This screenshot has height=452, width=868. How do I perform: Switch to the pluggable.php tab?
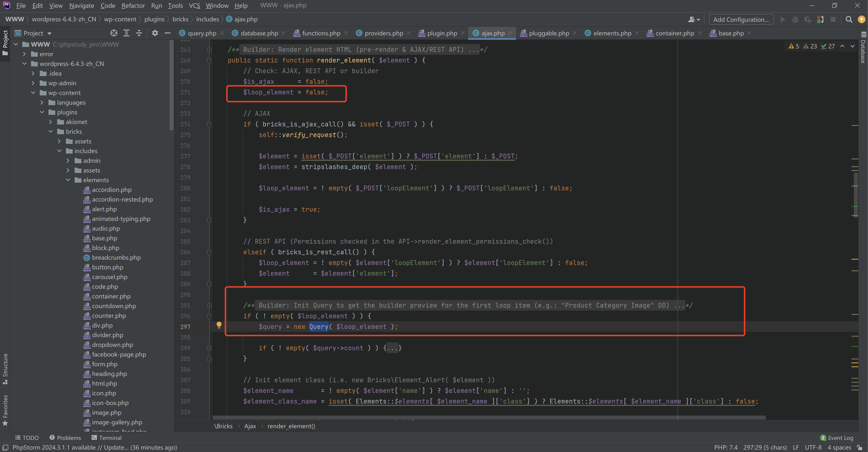(549, 33)
